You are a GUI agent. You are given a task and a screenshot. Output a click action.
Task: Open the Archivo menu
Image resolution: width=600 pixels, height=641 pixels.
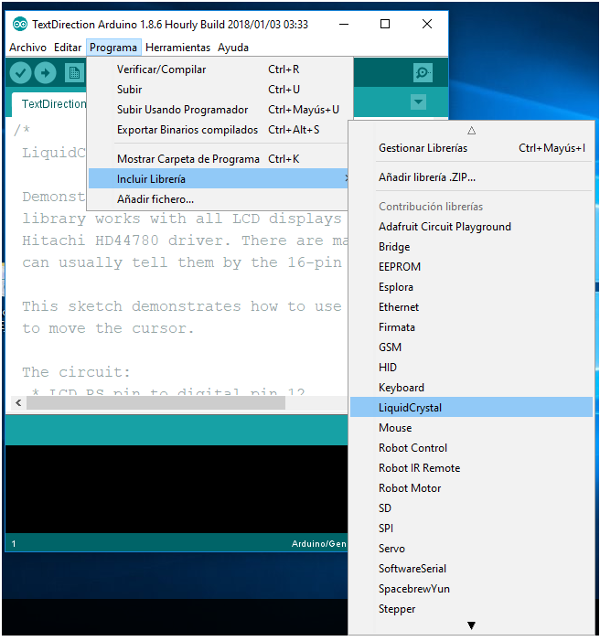(28, 47)
